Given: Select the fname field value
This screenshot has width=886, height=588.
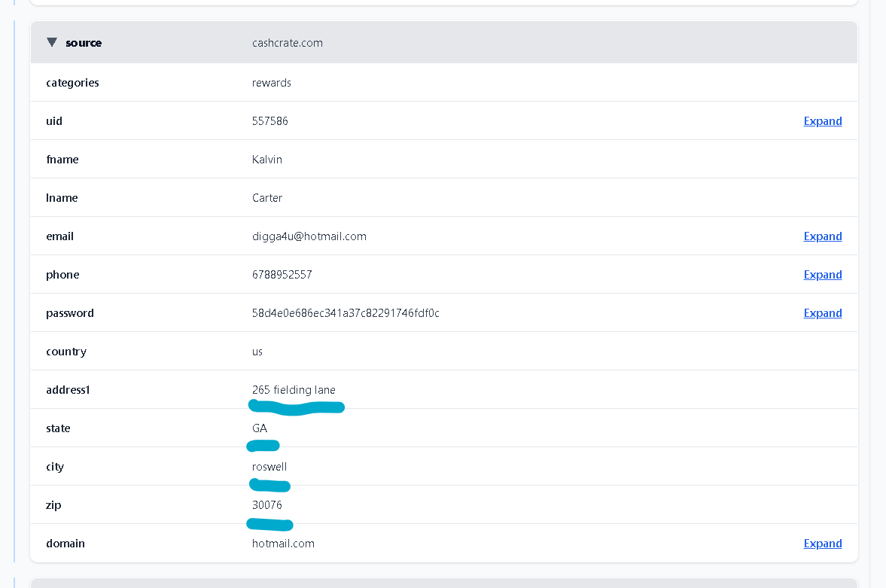Looking at the screenshot, I should point(267,160).
